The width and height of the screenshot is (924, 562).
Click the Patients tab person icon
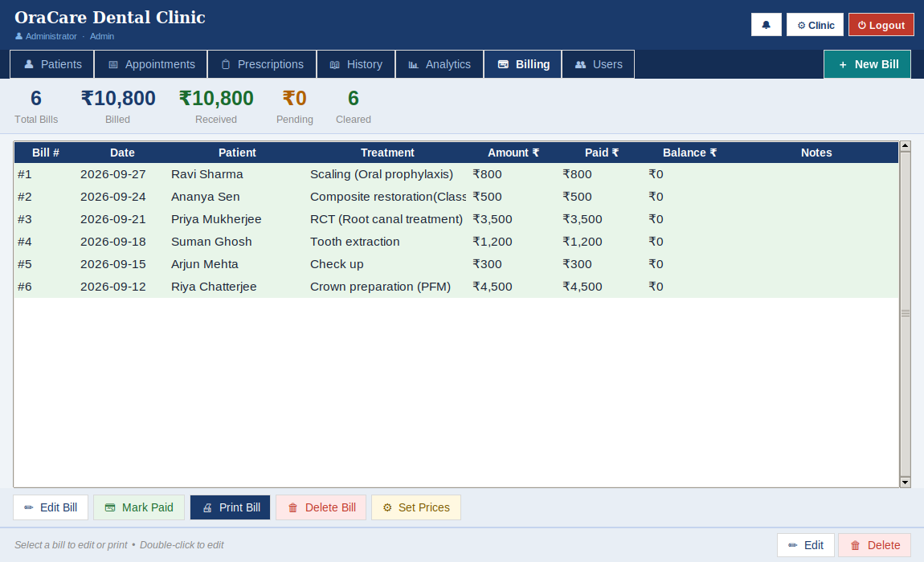tap(28, 64)
